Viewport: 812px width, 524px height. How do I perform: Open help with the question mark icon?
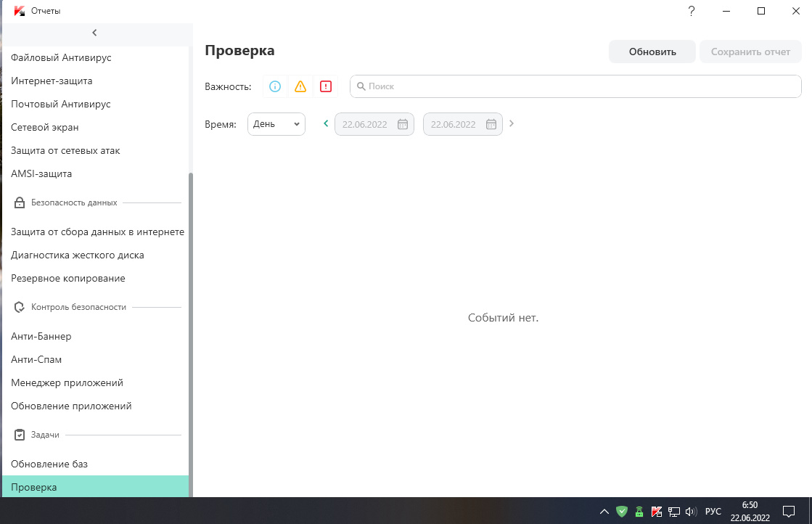click(x=692, y=11)
